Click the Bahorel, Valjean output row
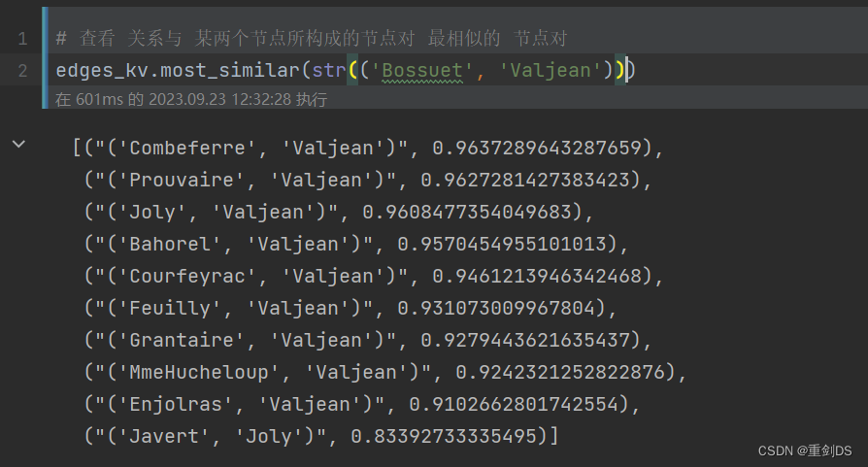 (x=356, y=245)
